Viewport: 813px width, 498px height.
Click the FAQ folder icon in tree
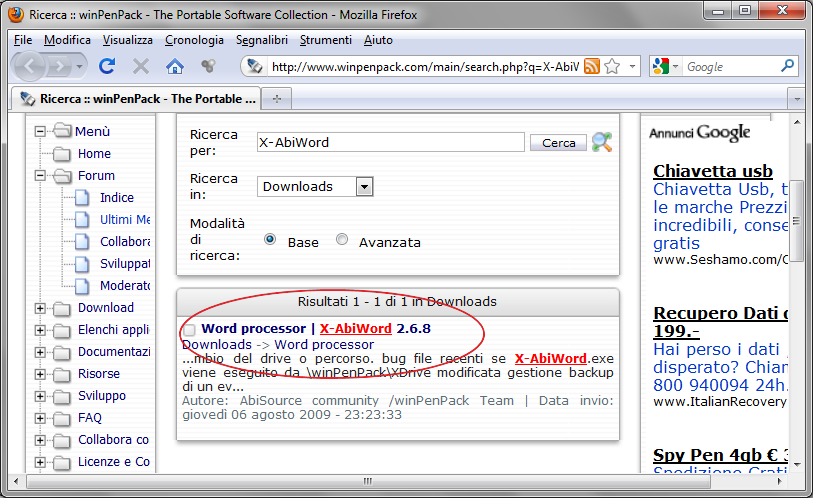(62, 418)
